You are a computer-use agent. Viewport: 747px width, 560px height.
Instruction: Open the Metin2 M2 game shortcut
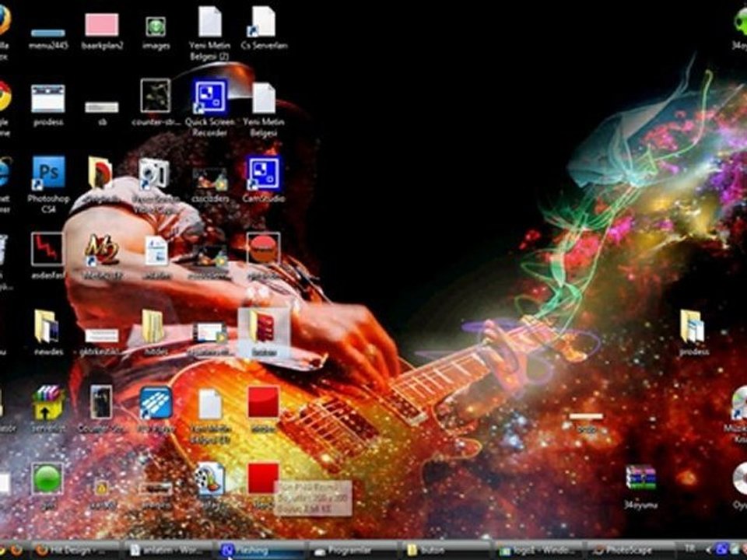[101, 250]
